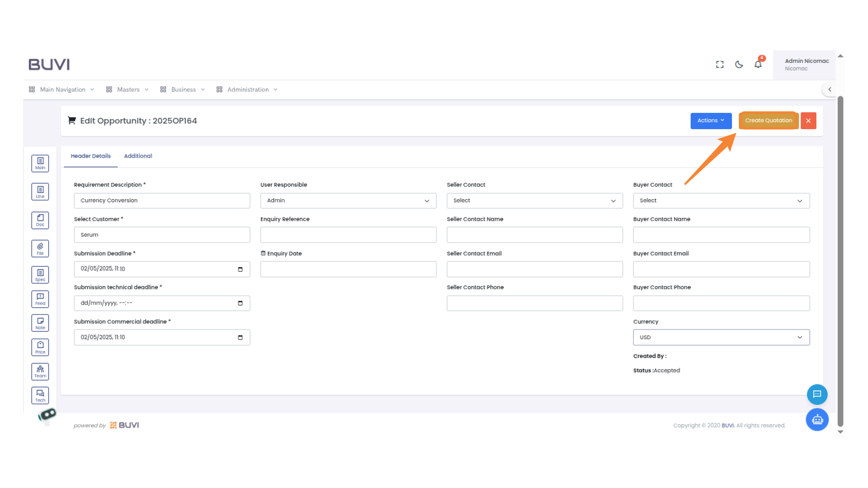The image size is (868, 488).
Task: Open the Main panel in the sidebar
Action: pyautogui.click(x=40, y=163)
